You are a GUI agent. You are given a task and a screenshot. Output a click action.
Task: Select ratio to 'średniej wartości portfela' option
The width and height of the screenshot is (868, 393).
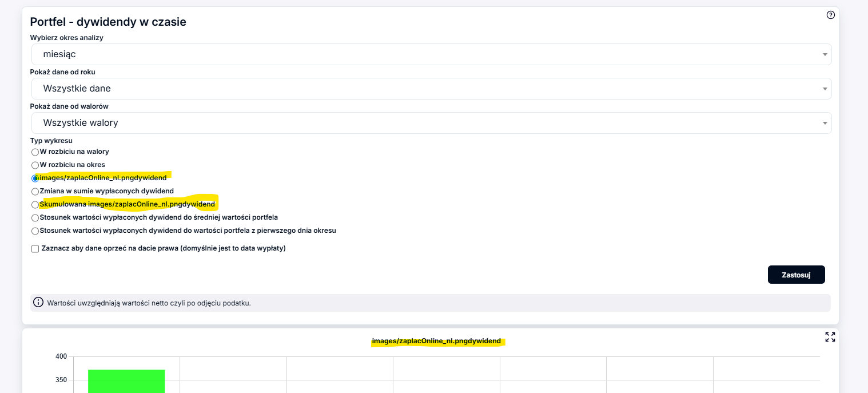pos(35,218)
